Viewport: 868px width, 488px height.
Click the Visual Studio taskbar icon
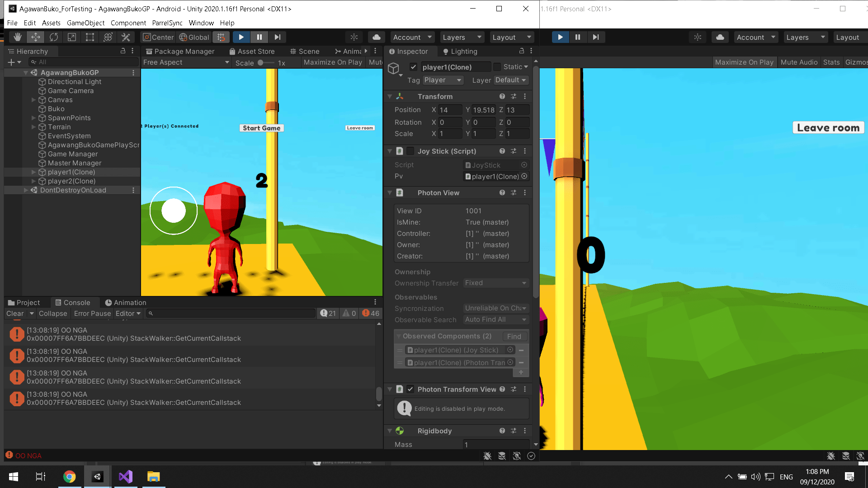tap(126, 477)
